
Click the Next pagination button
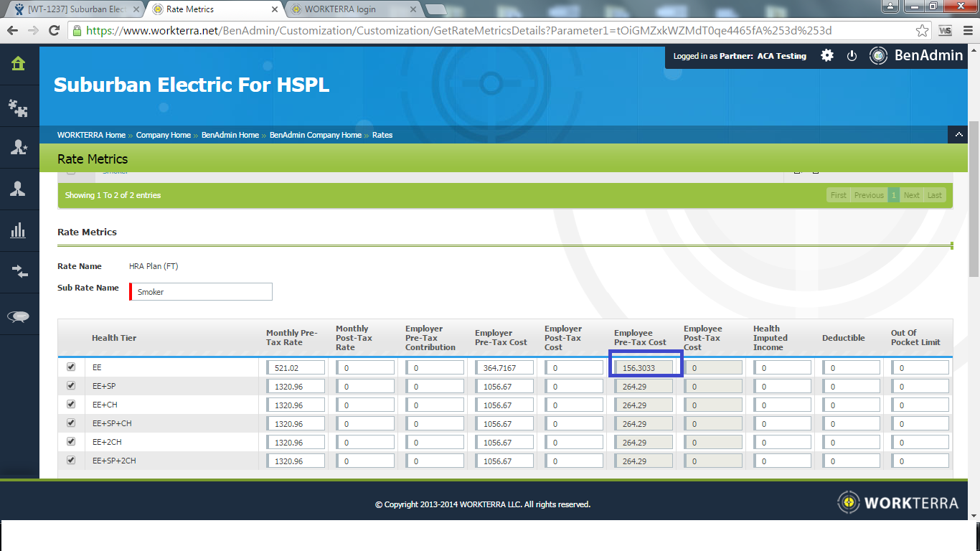tap(911, 195)
